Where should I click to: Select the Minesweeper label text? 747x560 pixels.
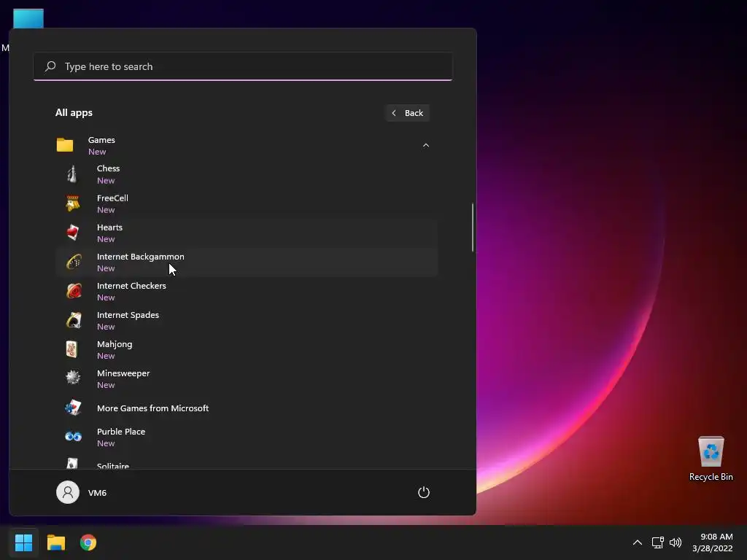pos(123,373)
